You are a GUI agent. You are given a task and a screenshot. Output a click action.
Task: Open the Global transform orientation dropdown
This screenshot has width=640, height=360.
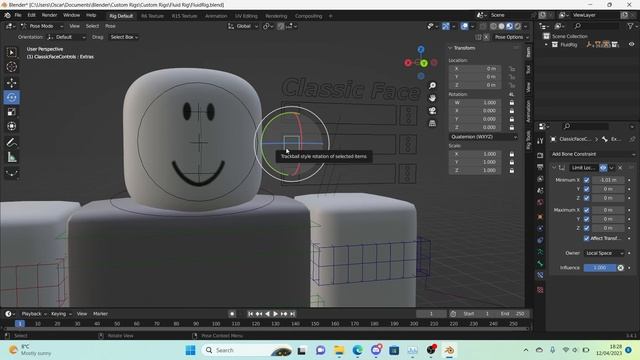tap(243, 26)
